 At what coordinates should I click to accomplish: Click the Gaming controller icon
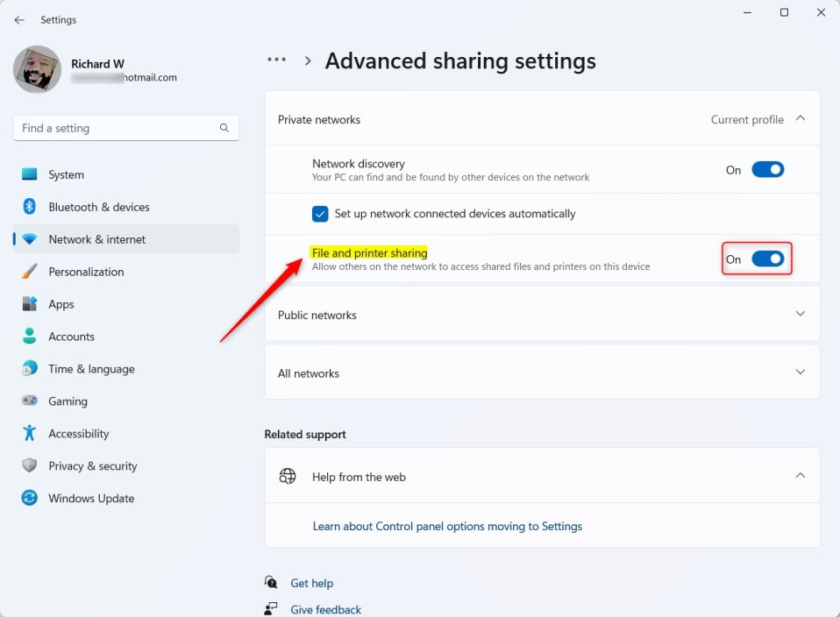coord(29,401)
